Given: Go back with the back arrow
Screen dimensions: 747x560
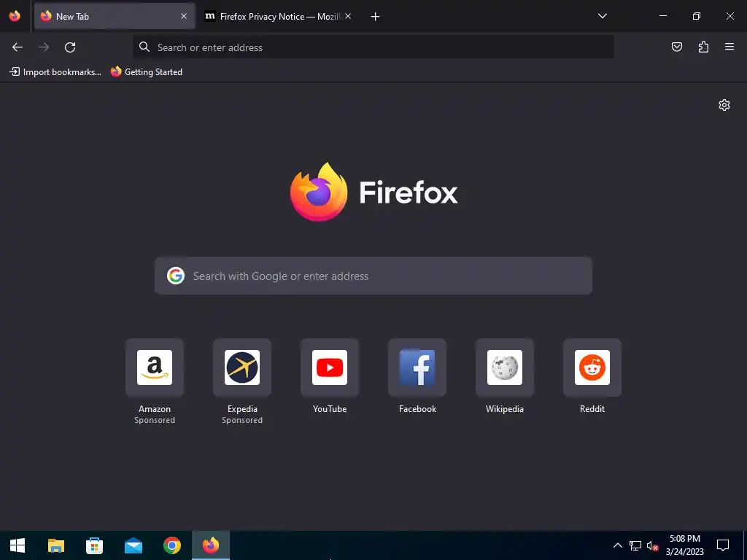Looking at the screenshot, I should click(x=18, y=47).
